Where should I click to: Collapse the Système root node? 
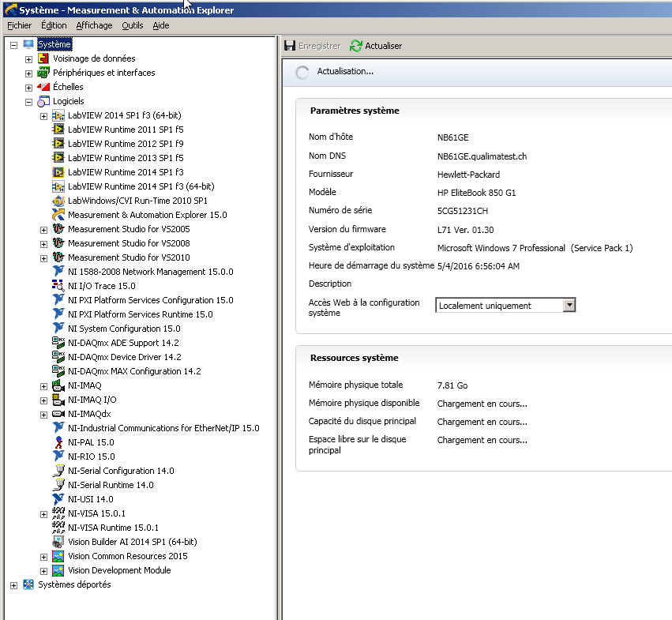pos(13,45)
